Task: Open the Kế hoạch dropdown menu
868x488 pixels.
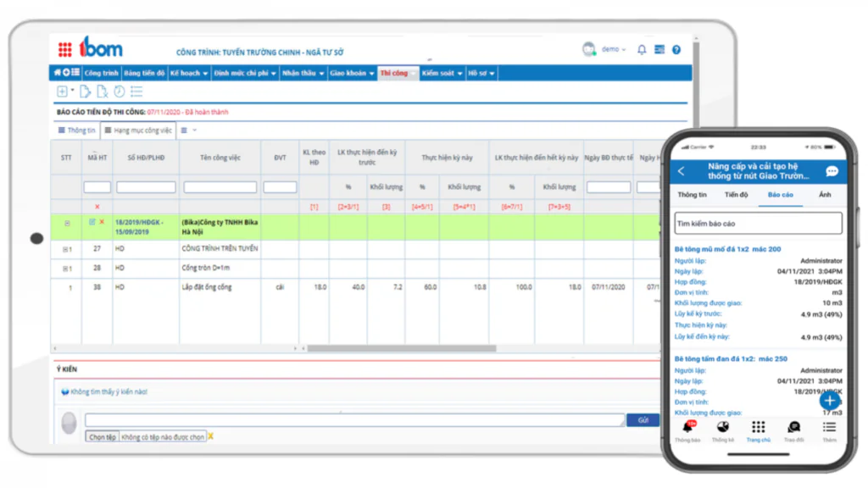Action: pos(189,73)
